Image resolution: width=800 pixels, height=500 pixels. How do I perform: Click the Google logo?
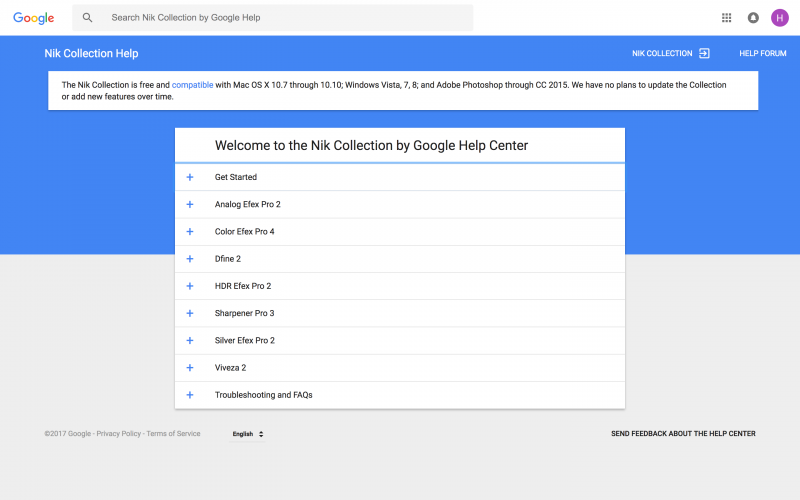34,18
